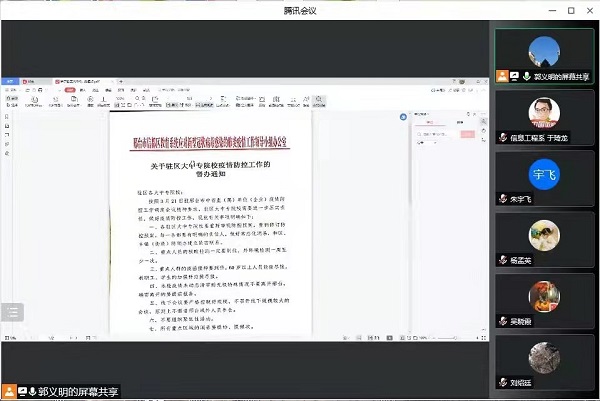Click document title 关于驻区大中专院校疫情防控工作的督办通知
This screenshot has height=401, width=600.
211,169
